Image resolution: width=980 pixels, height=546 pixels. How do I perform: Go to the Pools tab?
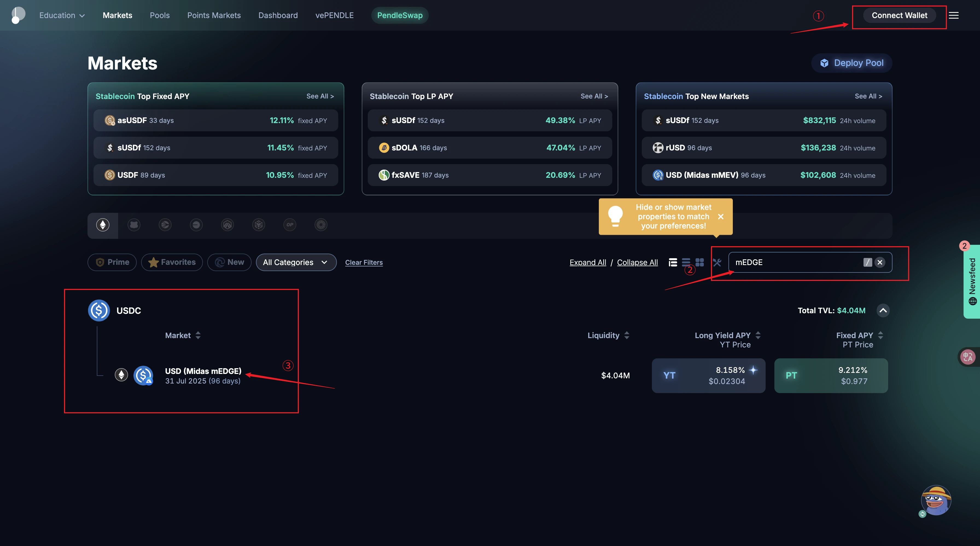click(x=159, y=15)
